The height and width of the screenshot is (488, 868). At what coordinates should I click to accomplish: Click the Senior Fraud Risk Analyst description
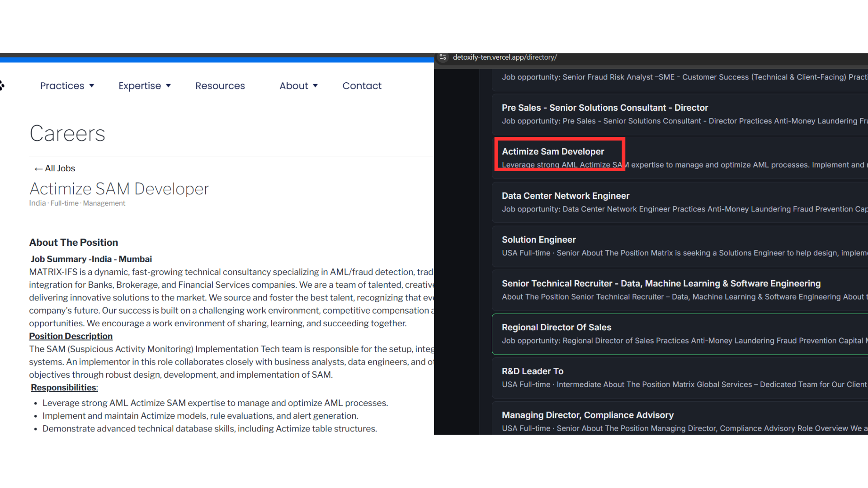click(684, 77)
